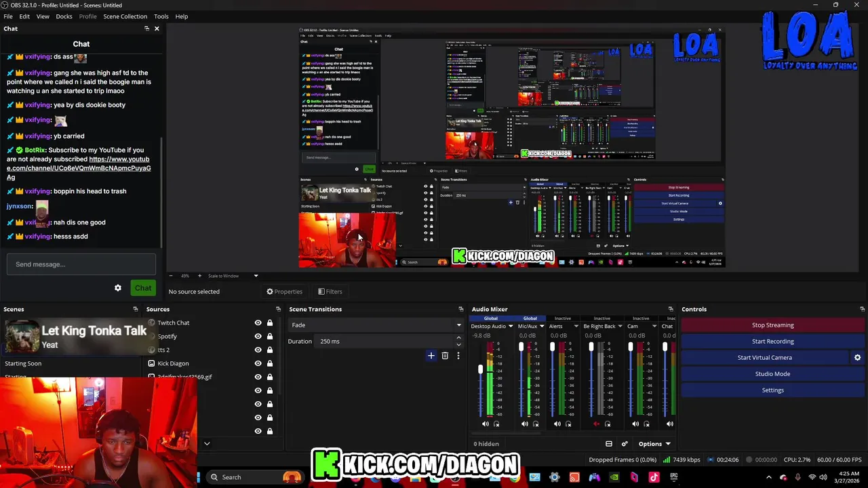Mute Mic/Aux channel
The width and height of the screenshot is (868, 488).
[524, 424]
